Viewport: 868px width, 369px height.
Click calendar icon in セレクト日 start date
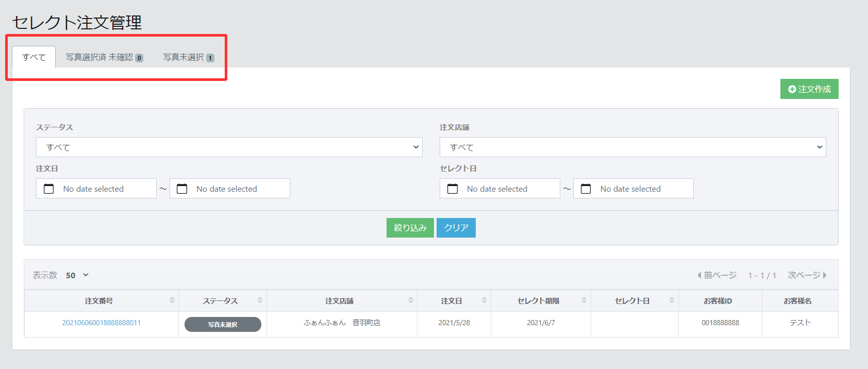pyautogui.click(x=453, y=189)
